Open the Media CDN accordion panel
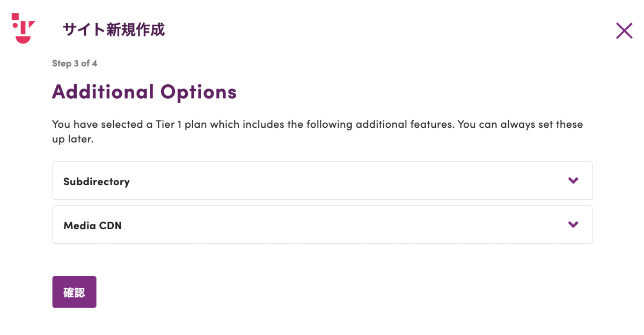This screenshot has width=644, height=335. tap(322, 224)
